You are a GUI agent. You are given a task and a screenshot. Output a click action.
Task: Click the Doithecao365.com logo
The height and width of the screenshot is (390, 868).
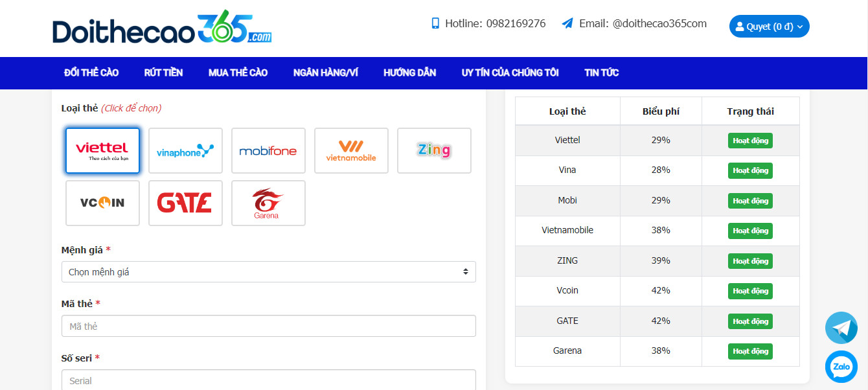pyautogui.click(x=162, y=27)
